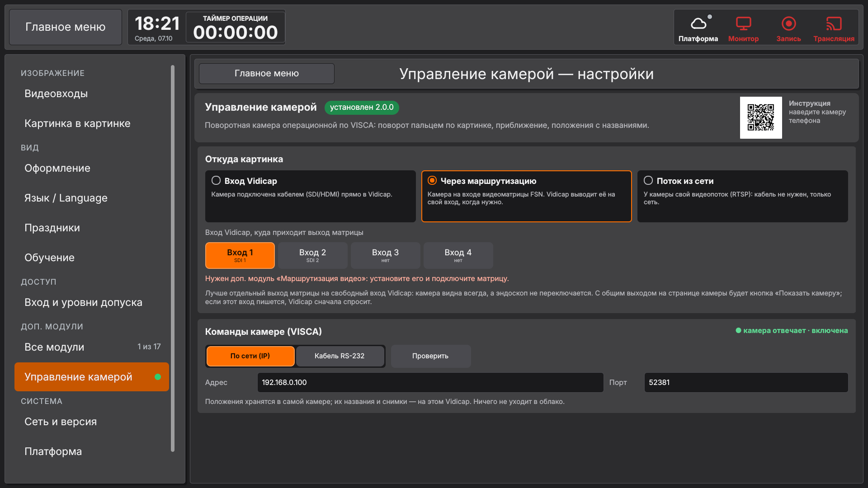
Task: Click the камера отвечает · включена status
Action: coord(792,331)
